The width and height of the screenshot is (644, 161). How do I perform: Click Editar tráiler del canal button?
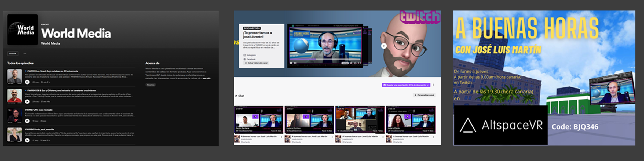pos(256,63)
